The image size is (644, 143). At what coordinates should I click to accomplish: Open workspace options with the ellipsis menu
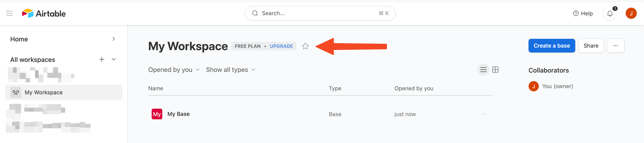(615, 46)
